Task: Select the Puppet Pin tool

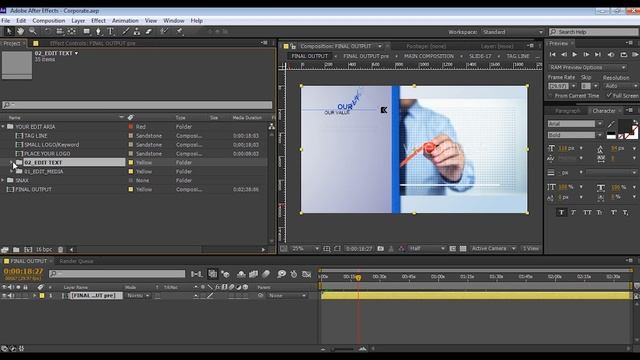Action: (x=180, y=31)
